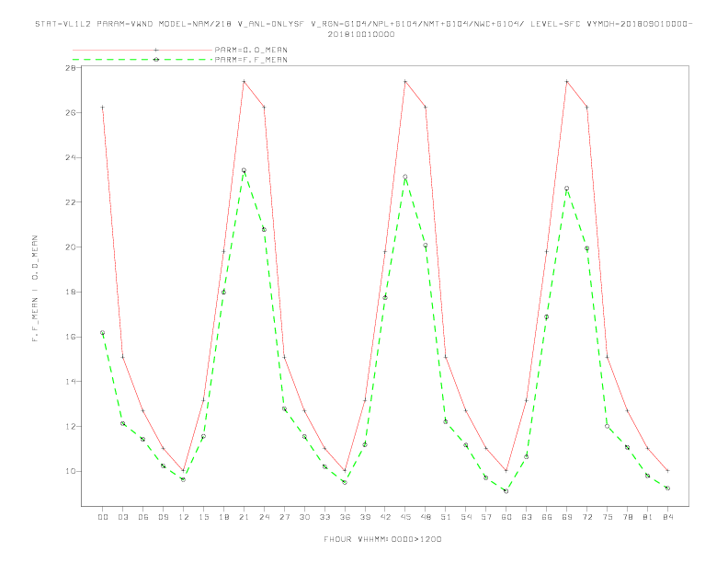Click the green circle data point at hour 00
Screen dimensions: 728x563
(x=103, y=333)
